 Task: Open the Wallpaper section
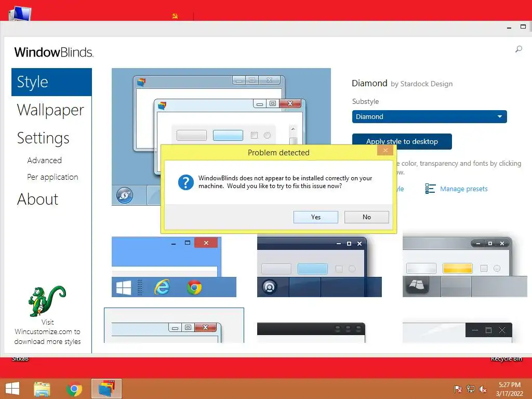pyautogui.click(x=50, y=110)
